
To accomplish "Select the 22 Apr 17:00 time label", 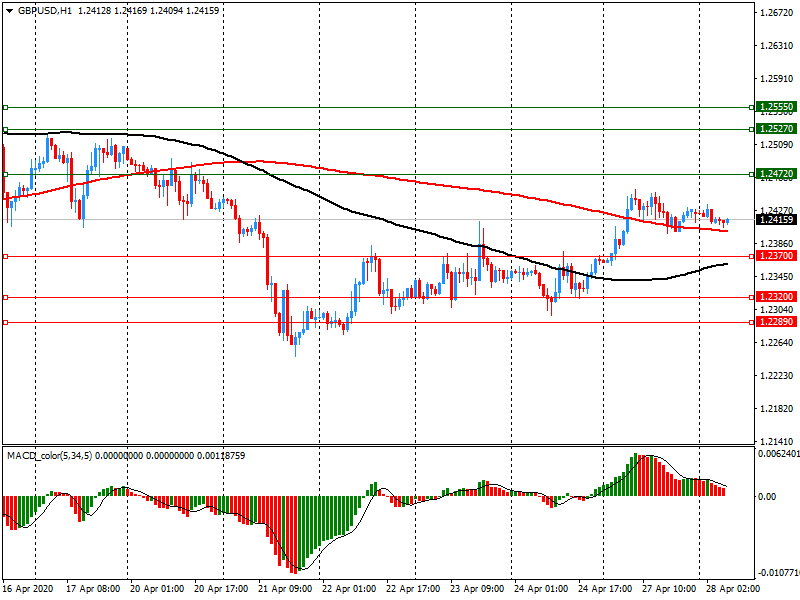I will (413, 589).
